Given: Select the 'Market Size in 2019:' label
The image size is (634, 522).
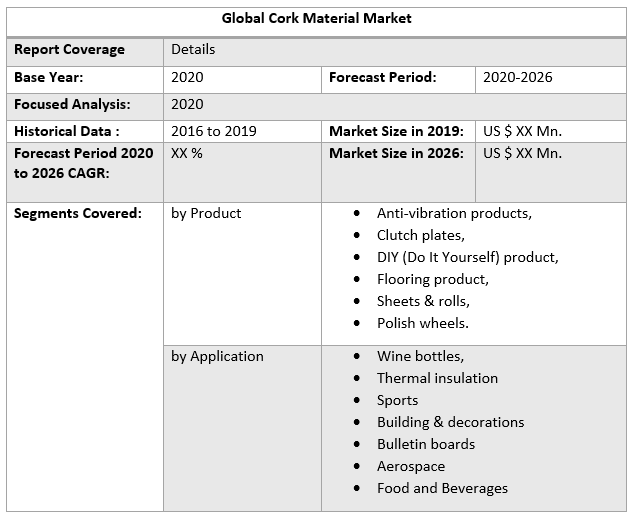Looking at the screenshot, I should coord(396,131).
